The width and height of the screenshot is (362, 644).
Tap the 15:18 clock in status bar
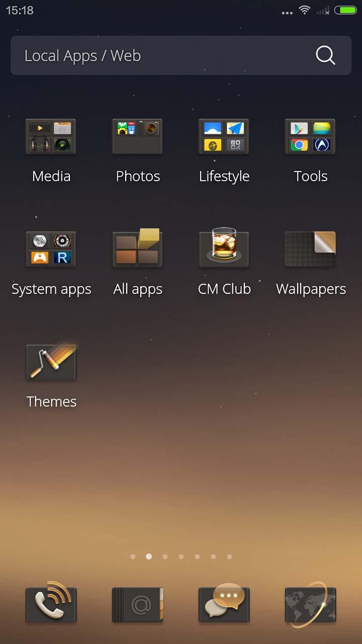coord(20,10)
